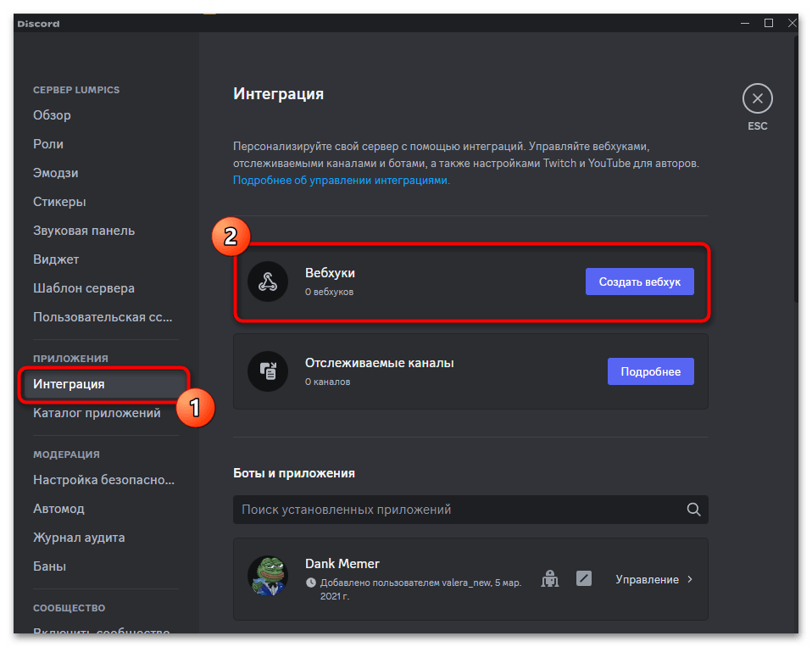The width and height of the screenshot is (812, 647).
Task: Click the clock icon next to Dank Memer's added date
Action: tap(311, 583)
